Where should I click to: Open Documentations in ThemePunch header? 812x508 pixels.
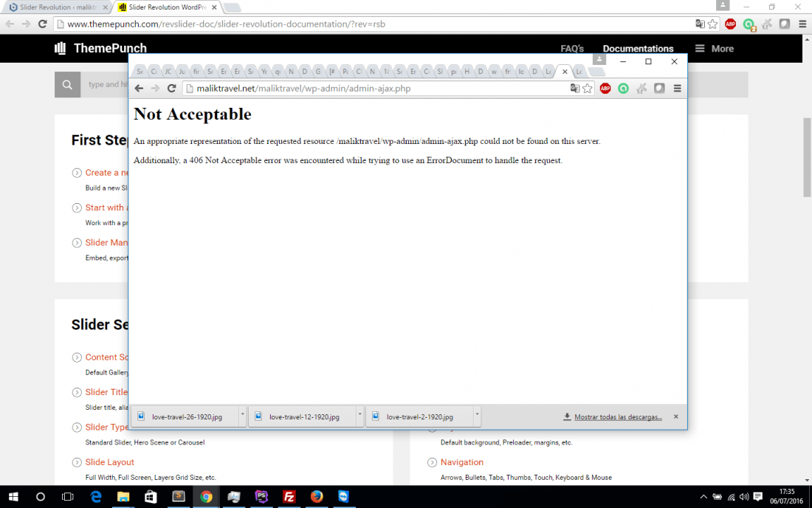pyautogui.click(x=638, y=49)
